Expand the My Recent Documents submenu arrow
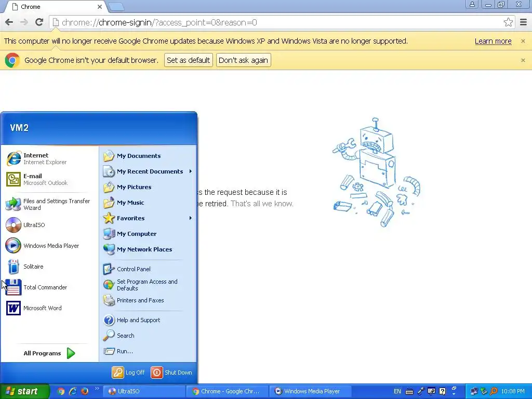 [190, 171]
